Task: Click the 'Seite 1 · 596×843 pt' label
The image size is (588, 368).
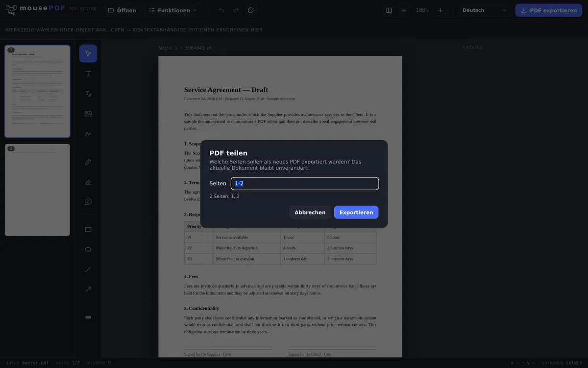Action: point(185,48)
